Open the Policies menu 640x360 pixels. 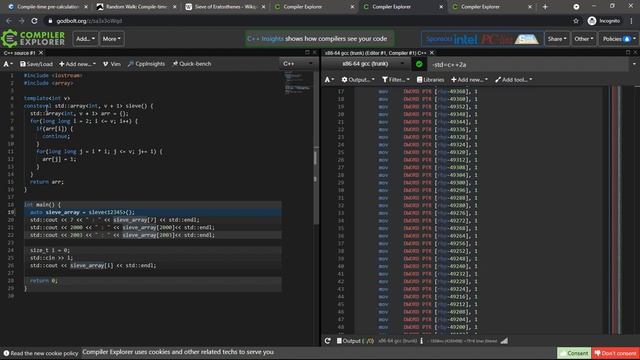(x=619, y=39)
